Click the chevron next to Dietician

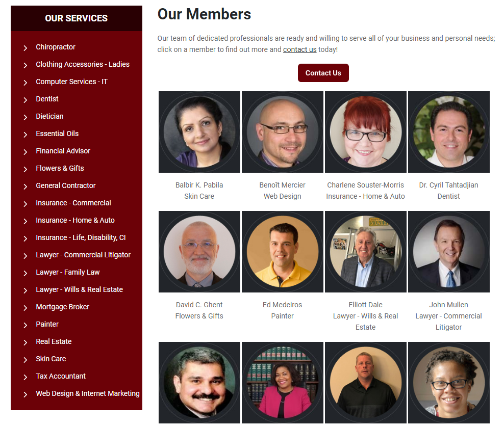coord(26,117)
